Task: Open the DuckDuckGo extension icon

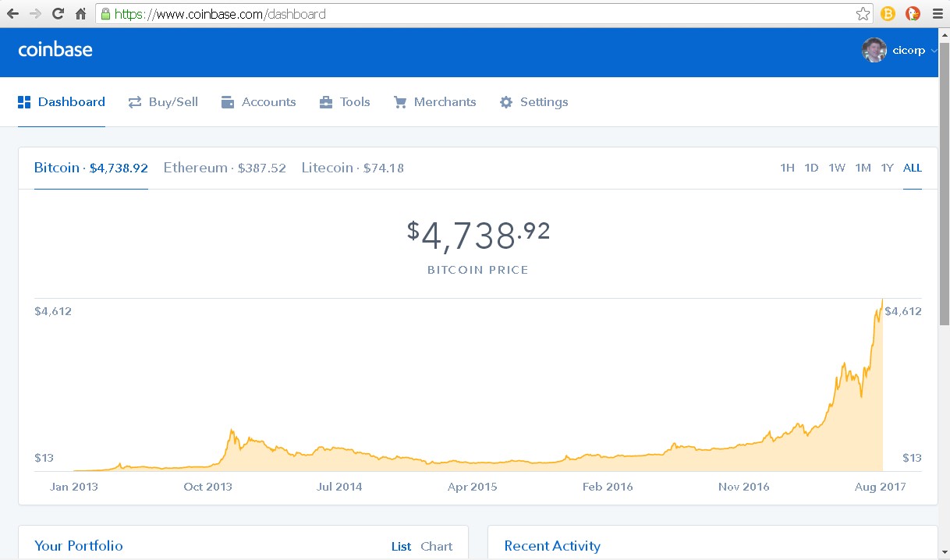Action: [x=913, y=14]
